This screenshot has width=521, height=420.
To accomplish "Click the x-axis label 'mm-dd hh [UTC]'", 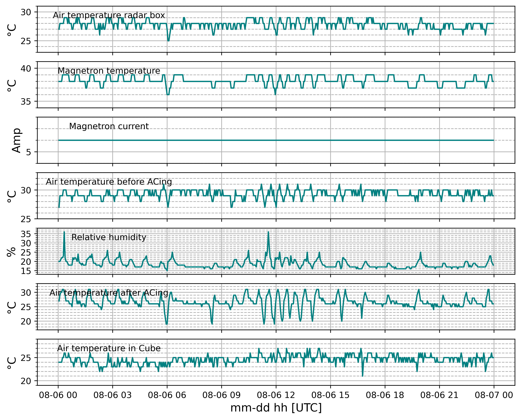I will tap(276, 408).
